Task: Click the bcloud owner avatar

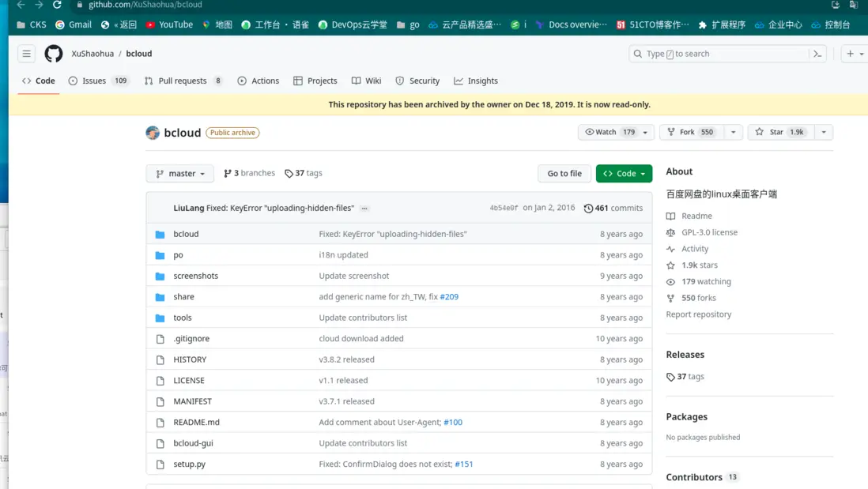Action: pyautogui.click(x=153, y=133)
